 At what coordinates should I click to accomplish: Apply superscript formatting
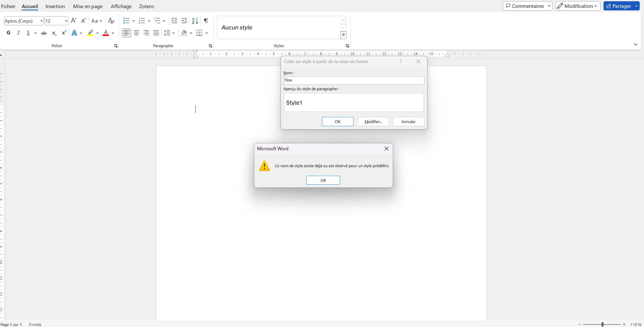click(x=64, y=33)
